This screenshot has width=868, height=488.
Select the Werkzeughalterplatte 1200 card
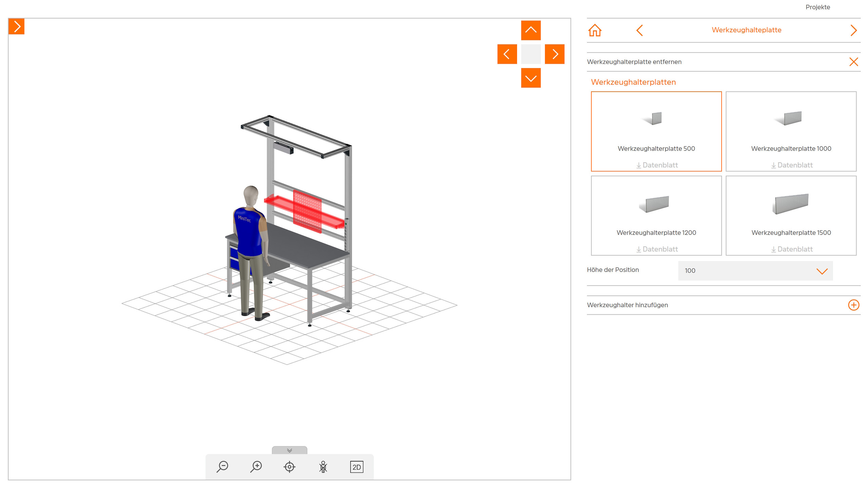(656, 215)
